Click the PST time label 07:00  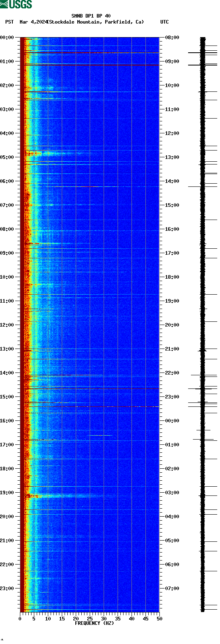[x=7, y=205]
